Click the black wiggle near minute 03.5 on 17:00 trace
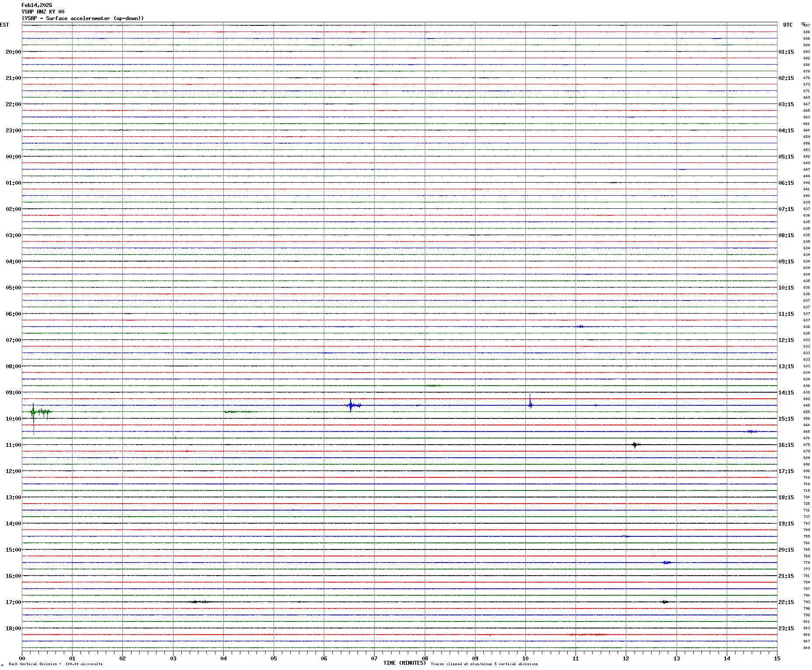Image resolution: width=812 pixels, height=670 pixels. click(199, 602)
